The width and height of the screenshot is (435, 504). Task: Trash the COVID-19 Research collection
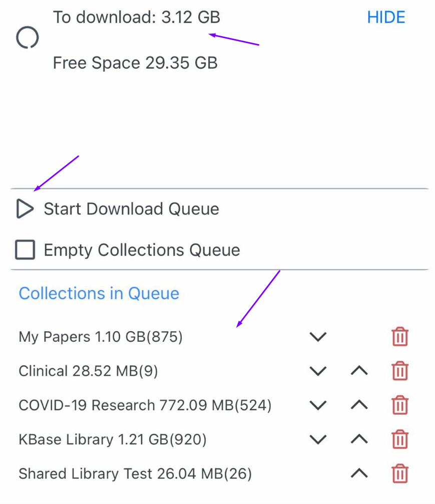click(x=399, y=405)
